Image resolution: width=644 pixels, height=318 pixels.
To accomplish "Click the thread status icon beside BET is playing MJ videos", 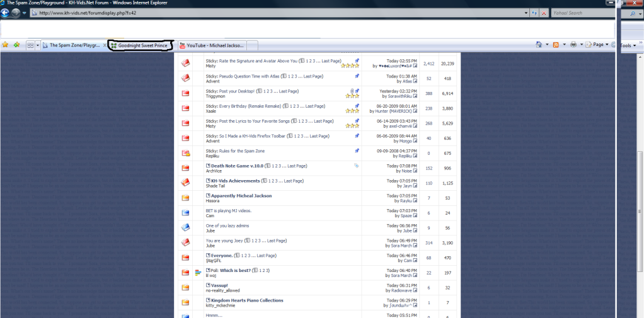I will 186,213.
